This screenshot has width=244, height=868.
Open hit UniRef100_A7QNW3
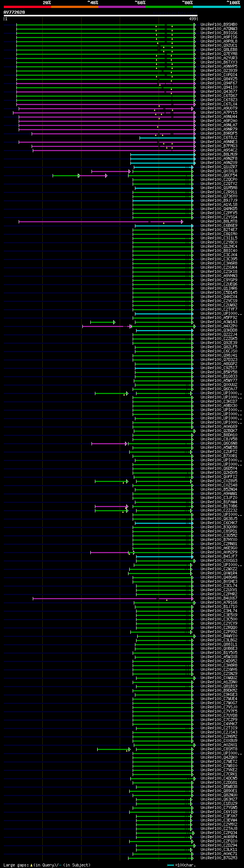coord(219,29)
